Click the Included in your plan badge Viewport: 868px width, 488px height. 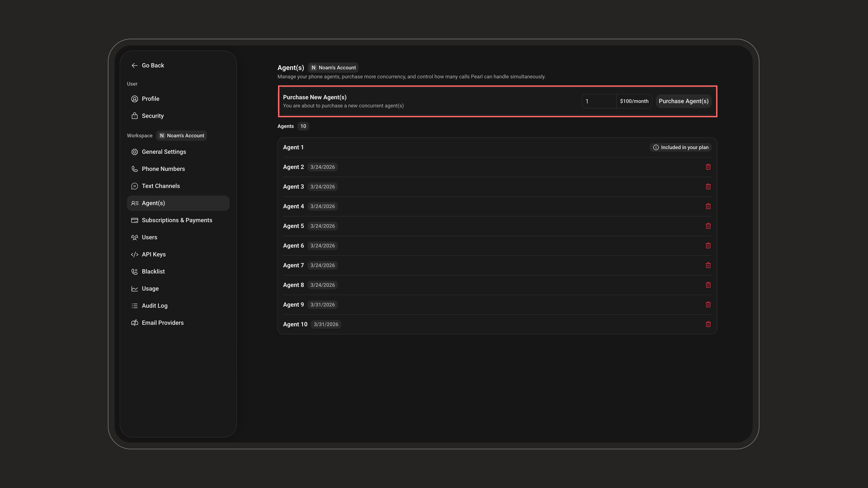[681, 148]
